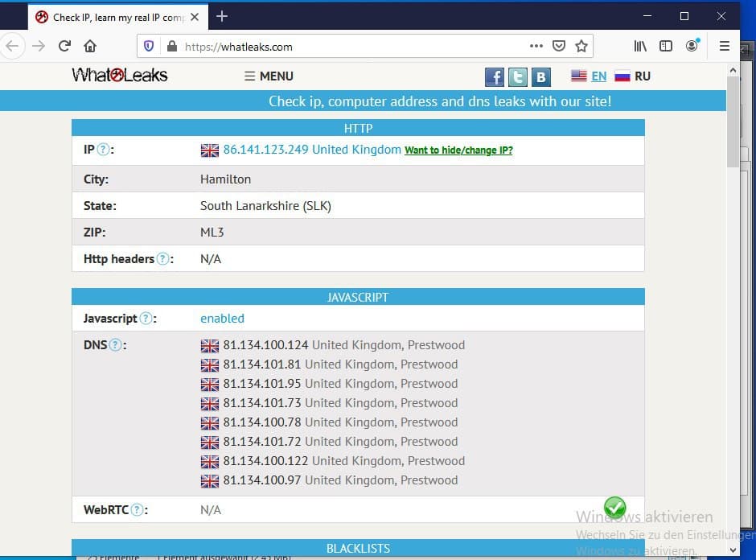
Task: Open a new browser tab
Action: [222, 16]
